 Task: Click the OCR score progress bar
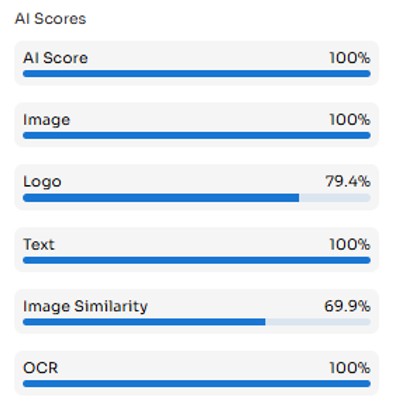(x=197, y=384)
